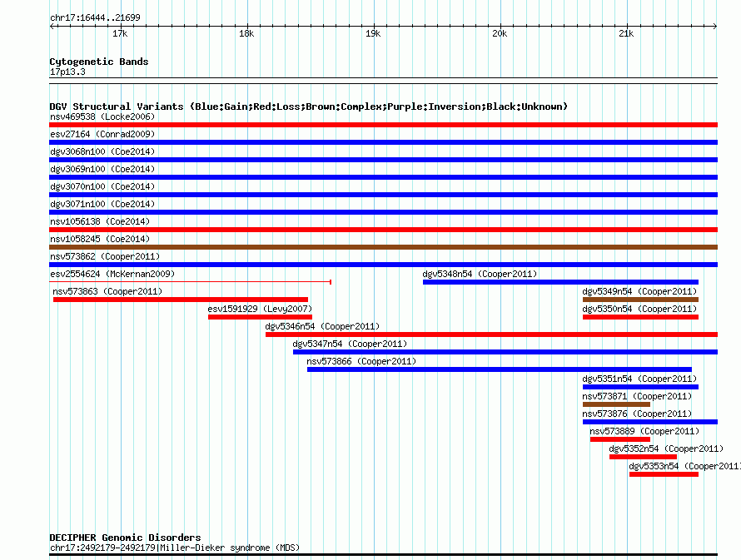Viewport: 741px width, 560px height.
Task: Select the brown nsv1058245 complex variant bar
Action: [383, 247]
